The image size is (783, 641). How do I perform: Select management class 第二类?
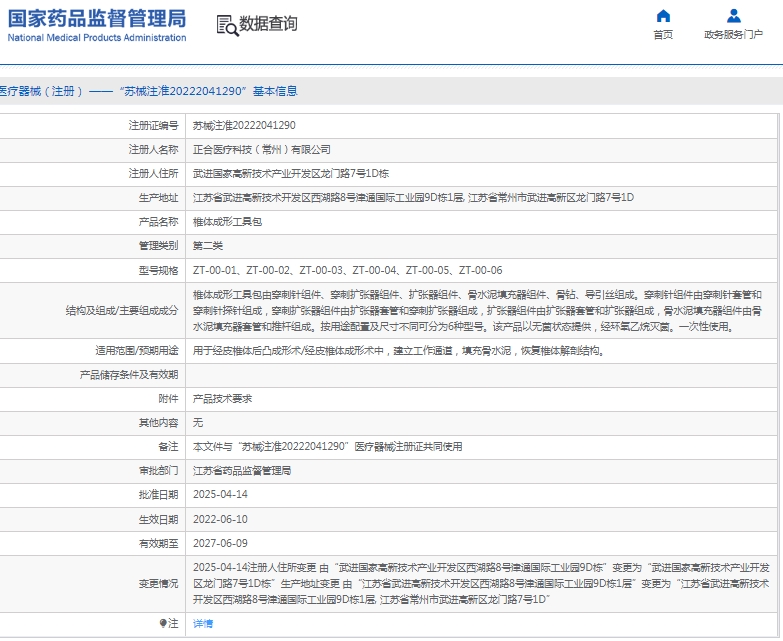click(208, 246)
